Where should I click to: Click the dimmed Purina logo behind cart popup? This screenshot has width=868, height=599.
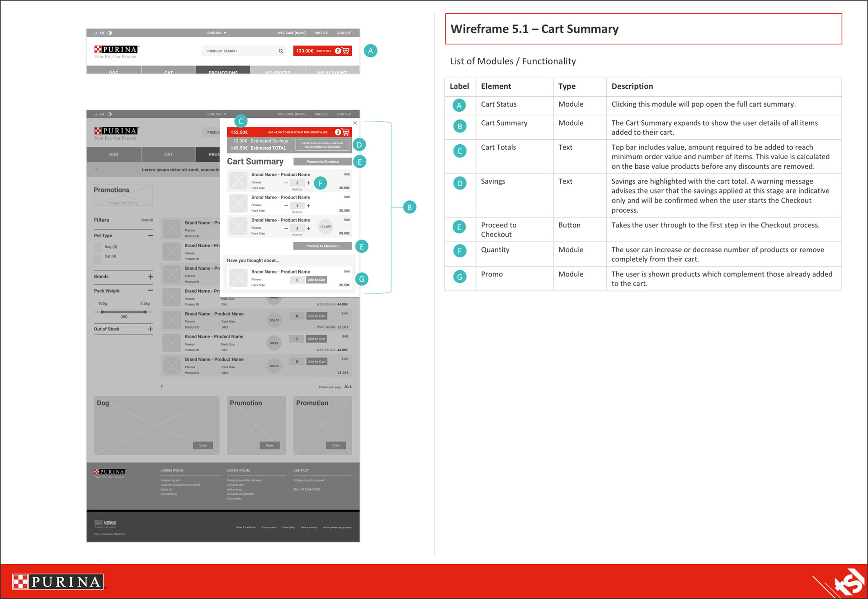pos(116,133)
